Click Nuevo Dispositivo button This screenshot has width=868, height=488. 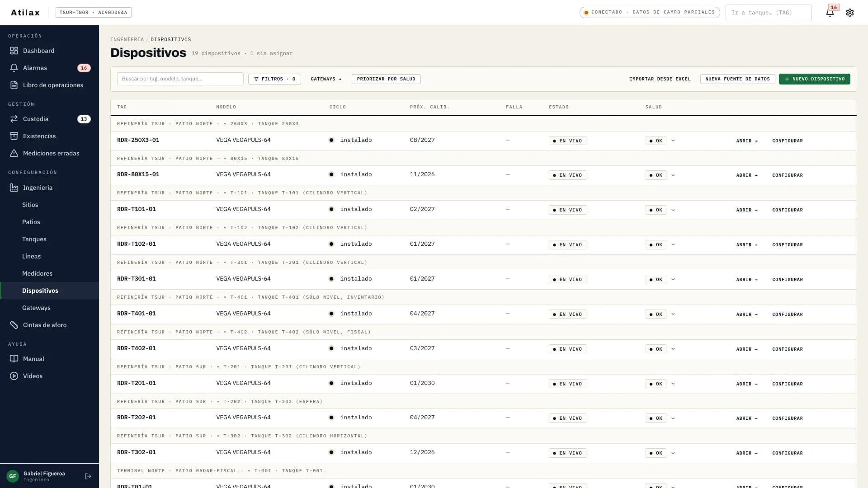coord(814,79)
